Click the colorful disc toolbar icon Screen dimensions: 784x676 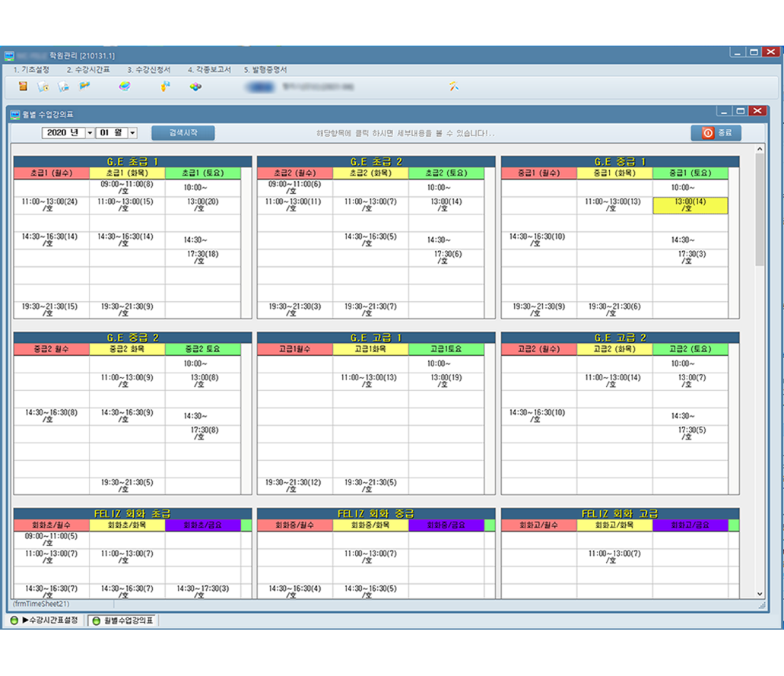coord(125,87)
